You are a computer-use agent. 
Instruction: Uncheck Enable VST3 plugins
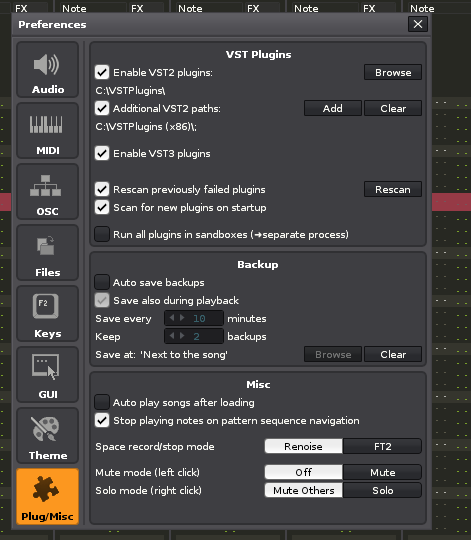click(102, 153)
